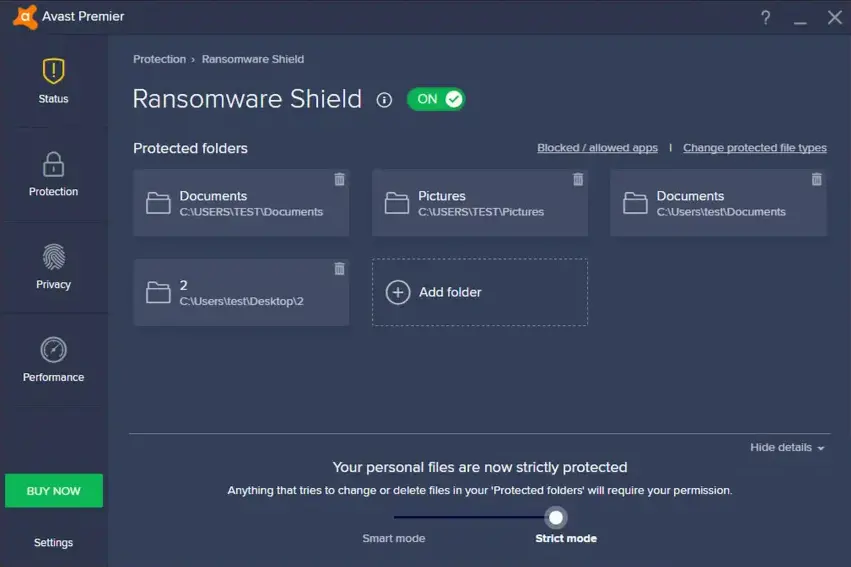Turn off the Ransomware Shield ON toggle
The image size is (851, 567).
(436, 99)
